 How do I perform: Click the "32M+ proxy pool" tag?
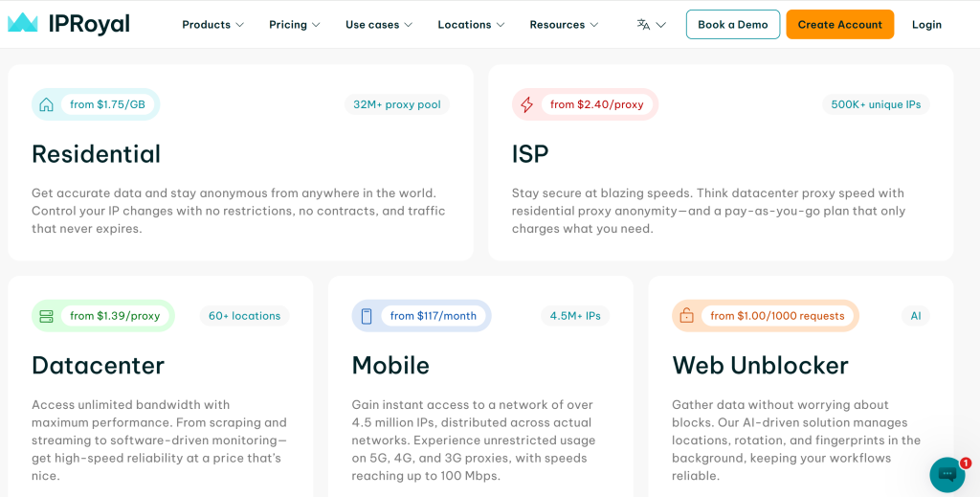(397, 104)
